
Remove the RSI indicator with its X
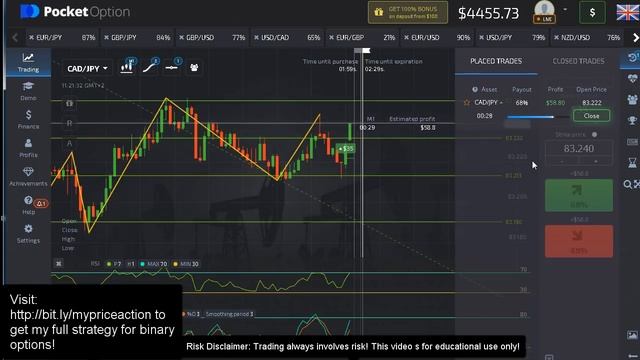click(x=59, y=264)
